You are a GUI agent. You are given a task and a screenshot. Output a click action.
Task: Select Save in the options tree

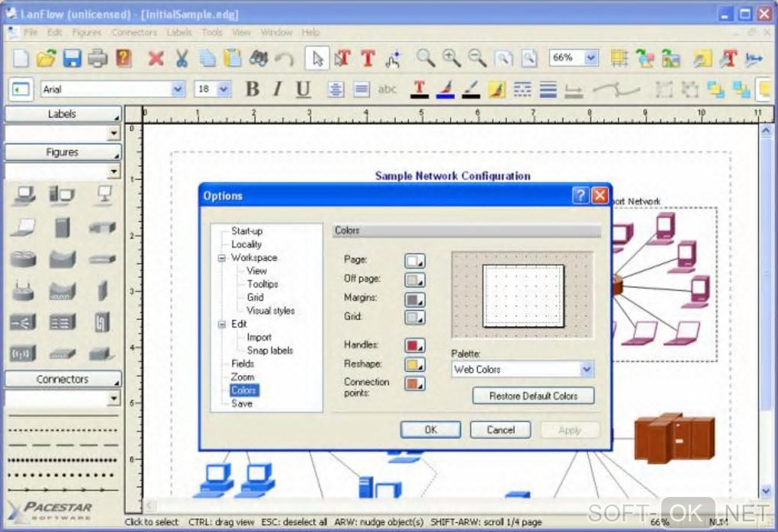click(x=242, y=404)
